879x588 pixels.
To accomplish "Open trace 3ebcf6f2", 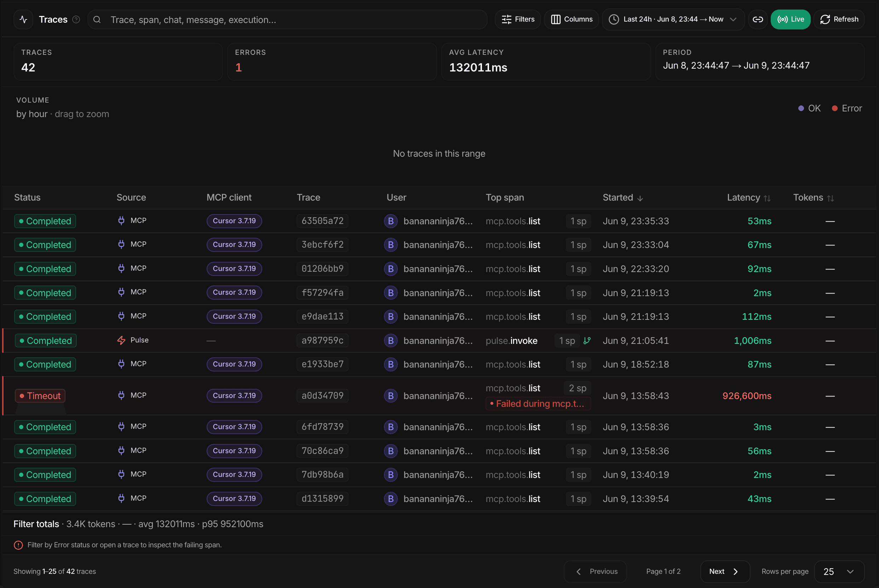I will [x=322, y=245].
